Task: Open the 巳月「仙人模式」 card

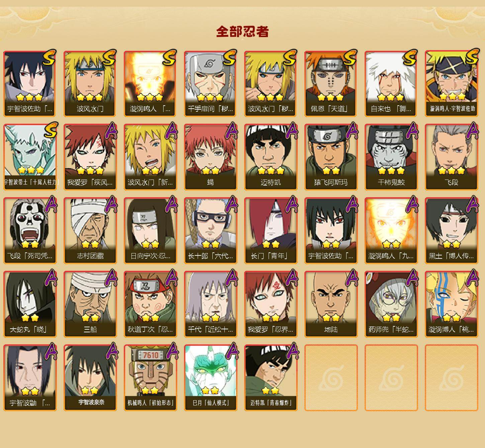Action: tap(210, 378)
